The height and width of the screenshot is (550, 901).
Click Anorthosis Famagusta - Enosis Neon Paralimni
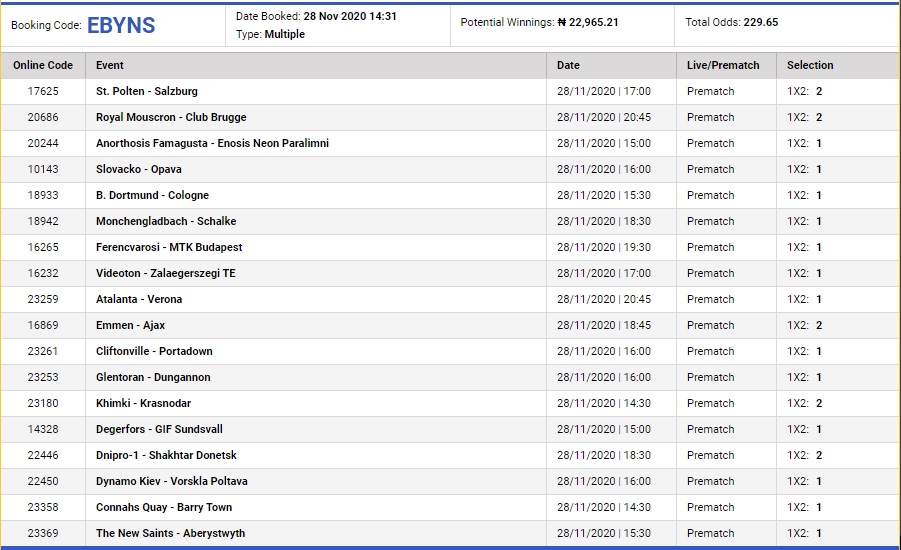[212, 143]
